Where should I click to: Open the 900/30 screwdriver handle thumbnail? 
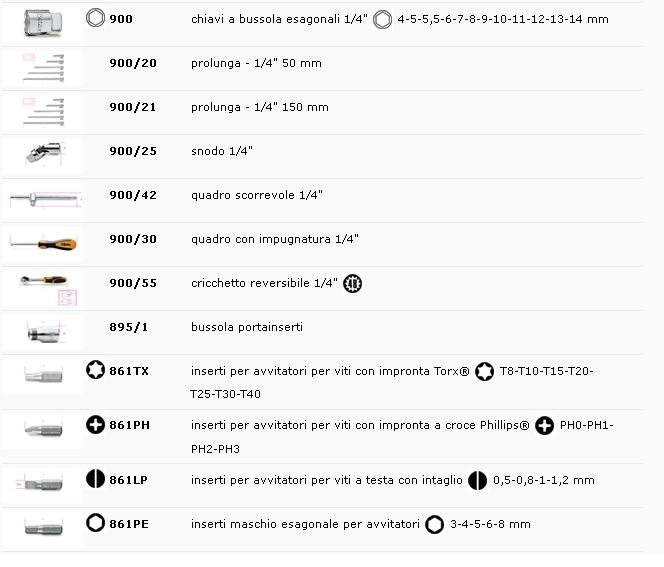tap(42, 241)
